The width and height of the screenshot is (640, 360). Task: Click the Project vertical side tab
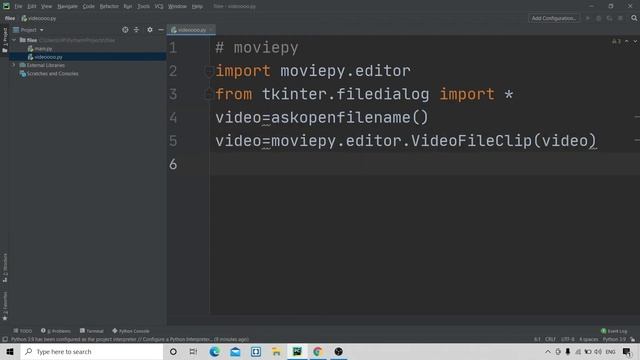click(x=4, y=40)
